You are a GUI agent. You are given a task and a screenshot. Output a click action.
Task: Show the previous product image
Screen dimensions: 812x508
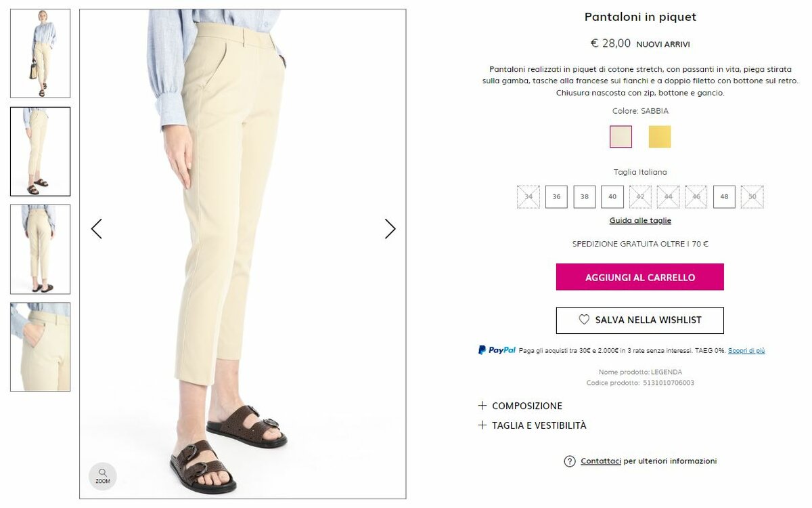click(x=97, y=229)
